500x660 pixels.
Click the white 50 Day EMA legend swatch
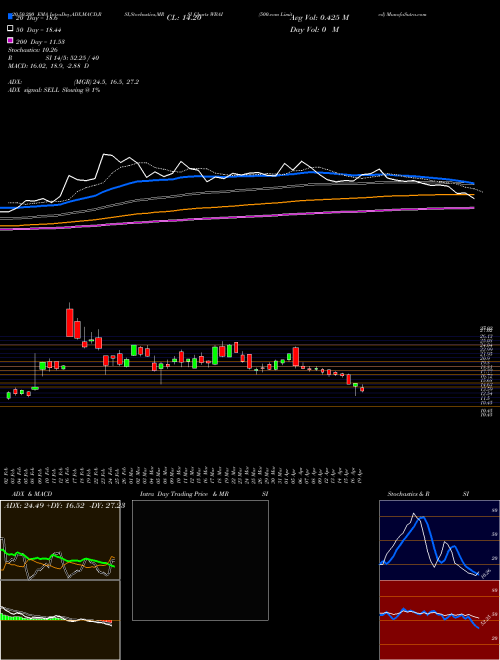(x=10, y=29)
